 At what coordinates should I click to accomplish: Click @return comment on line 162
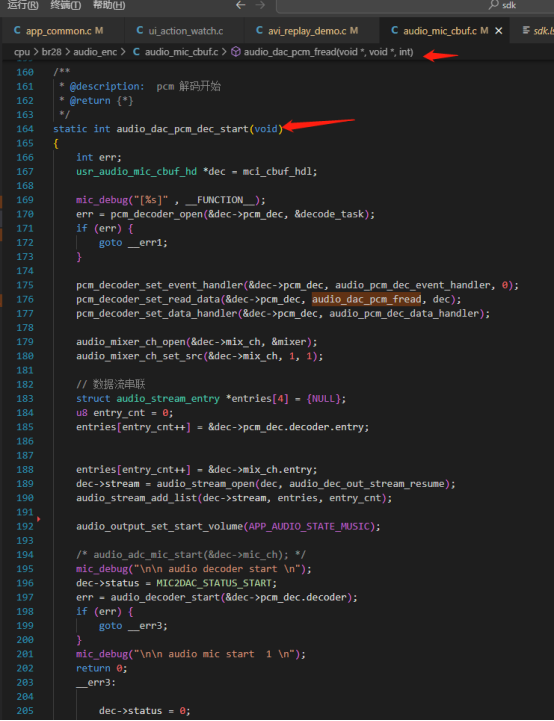coord(90,101)
